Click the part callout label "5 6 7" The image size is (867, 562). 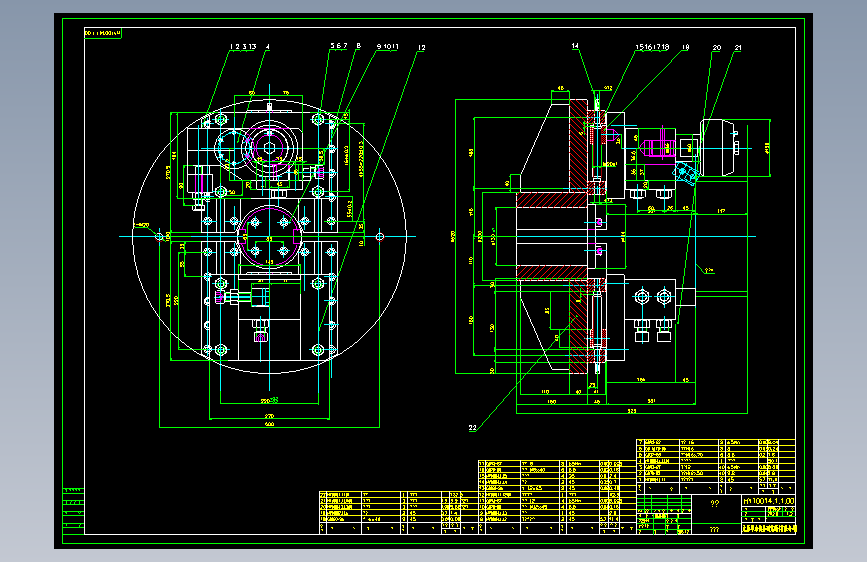coord(339,46)
